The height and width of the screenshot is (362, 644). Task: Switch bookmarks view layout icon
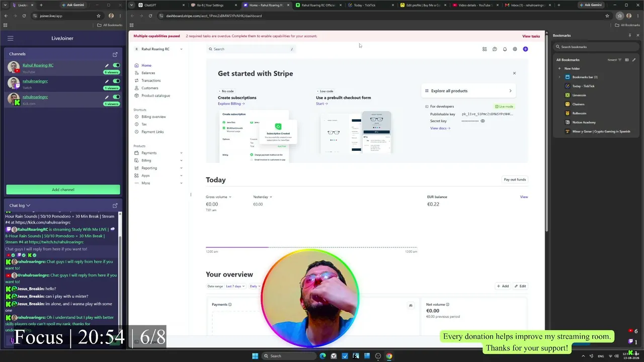pos(626,60)
